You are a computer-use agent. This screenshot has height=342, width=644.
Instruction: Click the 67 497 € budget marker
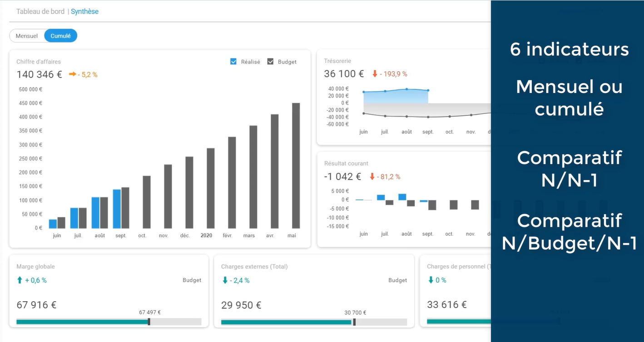[x=149, y=322]
